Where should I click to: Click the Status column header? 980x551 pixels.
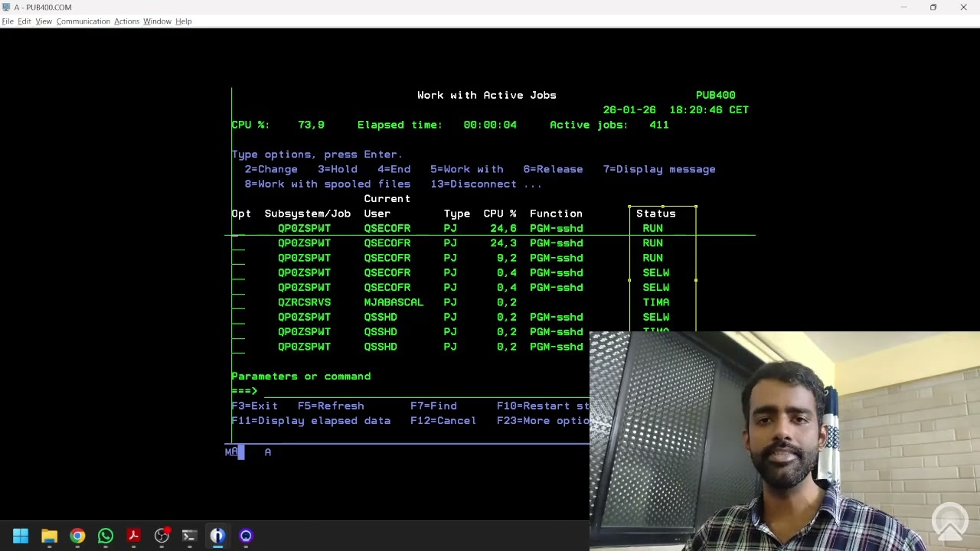tap(656, 214)
